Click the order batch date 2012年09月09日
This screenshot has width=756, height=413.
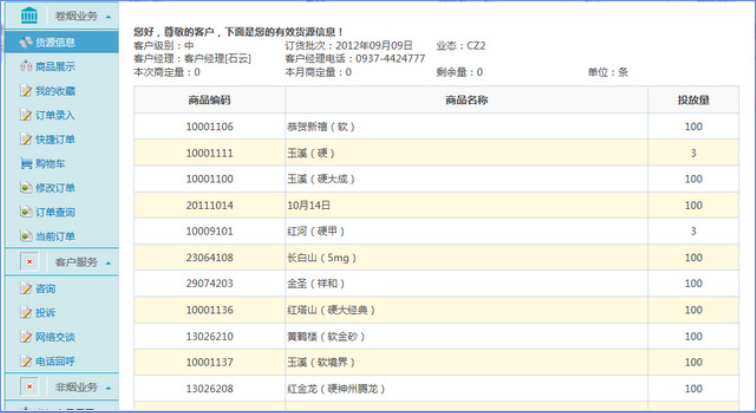click(x=374, y=45)
